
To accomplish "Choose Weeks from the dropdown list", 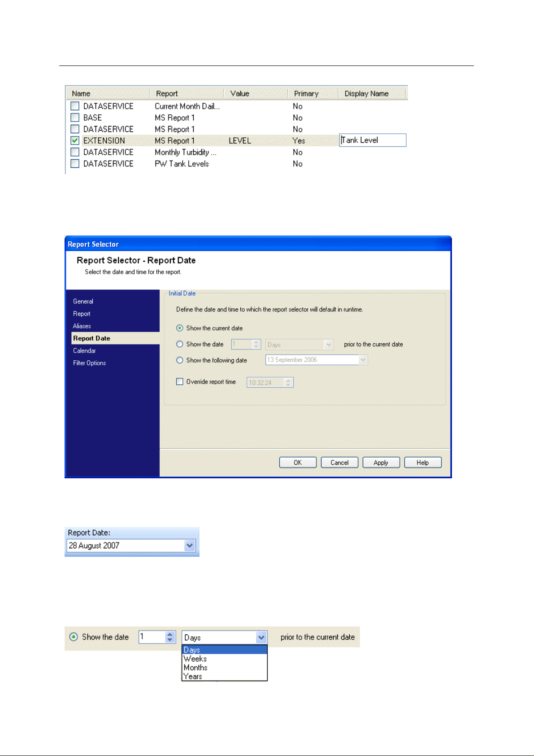I will coord(225,659).
